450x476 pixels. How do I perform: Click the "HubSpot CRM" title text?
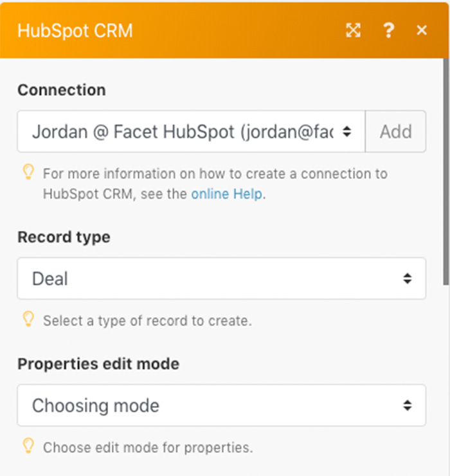coord(75,31)
